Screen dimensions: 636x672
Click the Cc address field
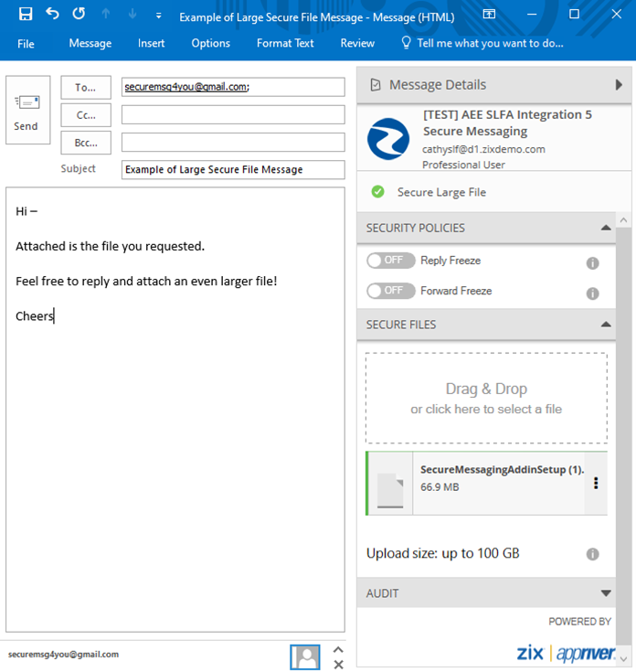pyautogui.click(x=233, y=114)
